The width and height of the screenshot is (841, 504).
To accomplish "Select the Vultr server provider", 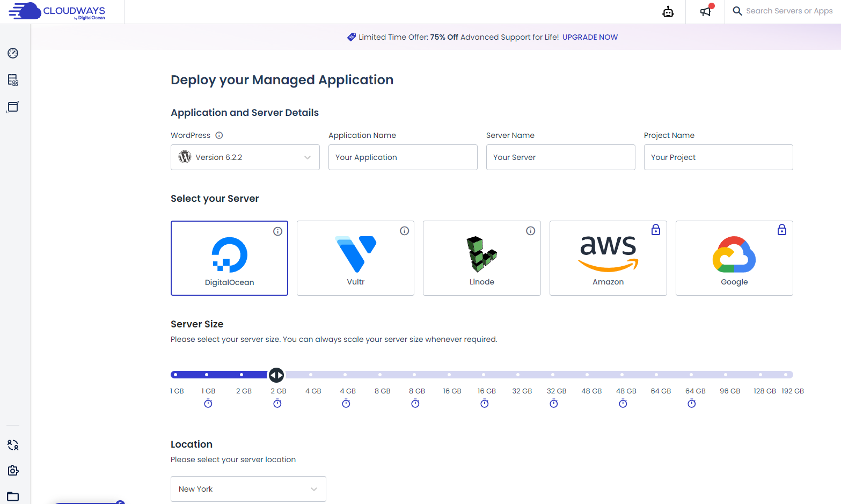I will (355, 258).
